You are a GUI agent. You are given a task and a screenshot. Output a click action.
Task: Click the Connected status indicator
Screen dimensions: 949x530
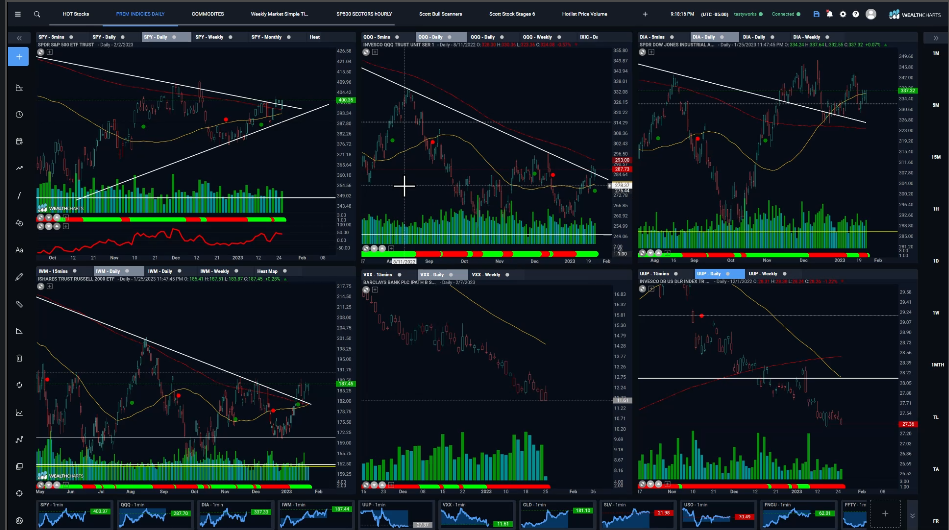786,14
